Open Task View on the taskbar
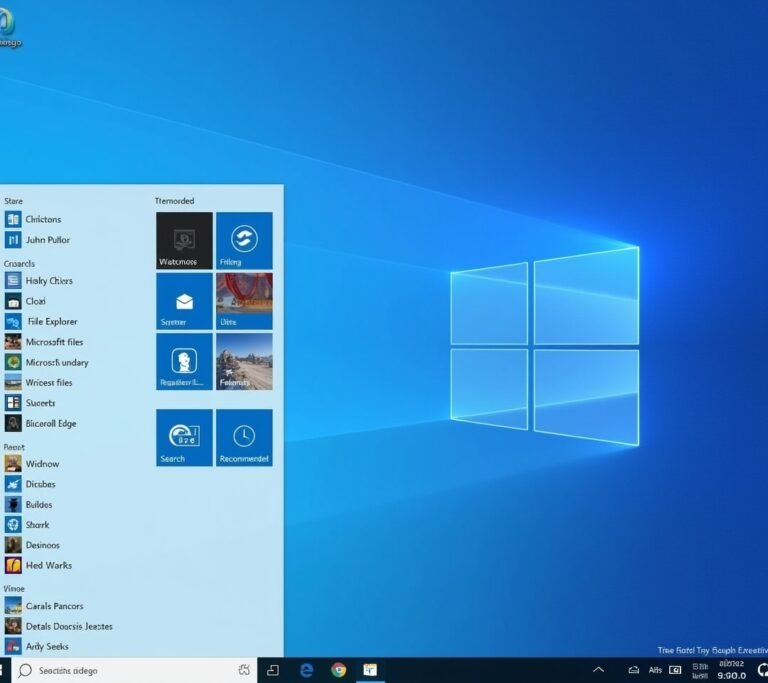Screen dimensions: 768x683 point(273,670)
